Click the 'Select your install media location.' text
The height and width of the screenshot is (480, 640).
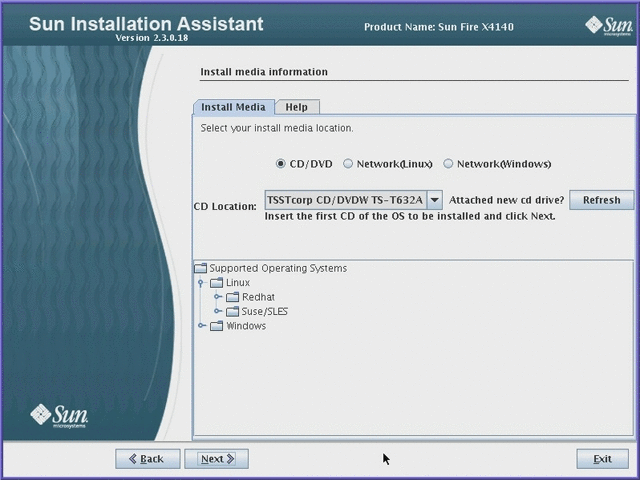point(277,128)
